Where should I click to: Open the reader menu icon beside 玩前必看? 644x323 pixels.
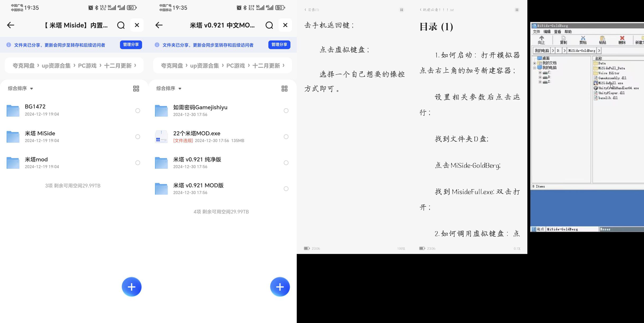point(517,10)
